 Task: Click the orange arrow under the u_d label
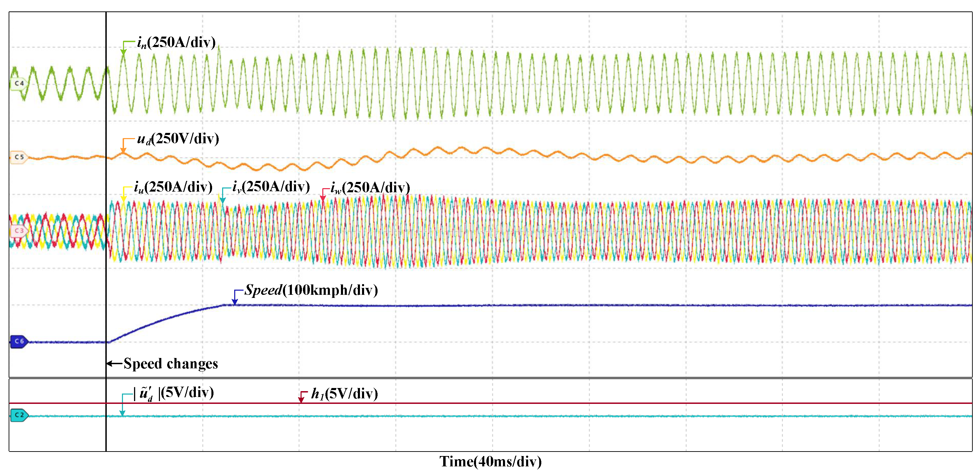click(x=124, y=149)
